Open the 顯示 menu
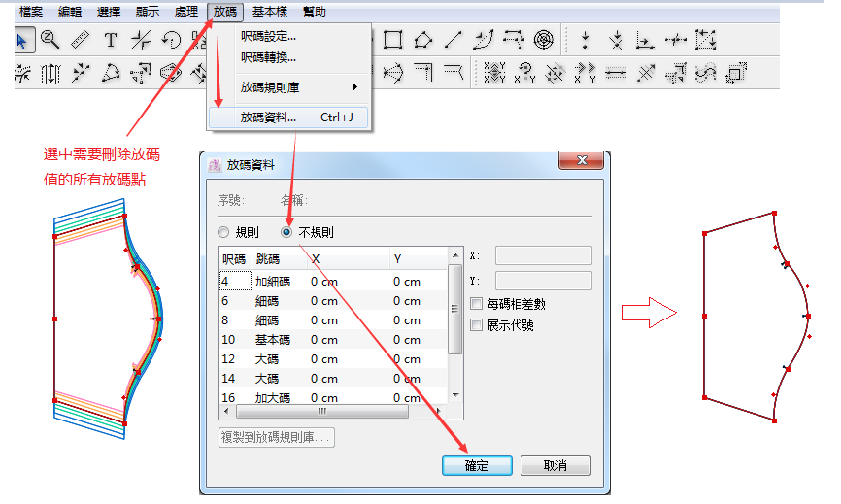This screenshot has height=504, width=841. 147,12
